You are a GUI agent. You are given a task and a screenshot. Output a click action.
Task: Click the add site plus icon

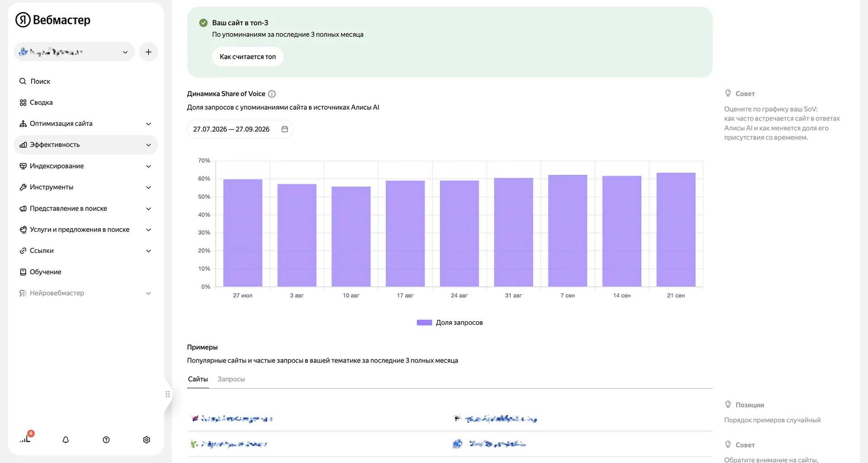point(148,52)
